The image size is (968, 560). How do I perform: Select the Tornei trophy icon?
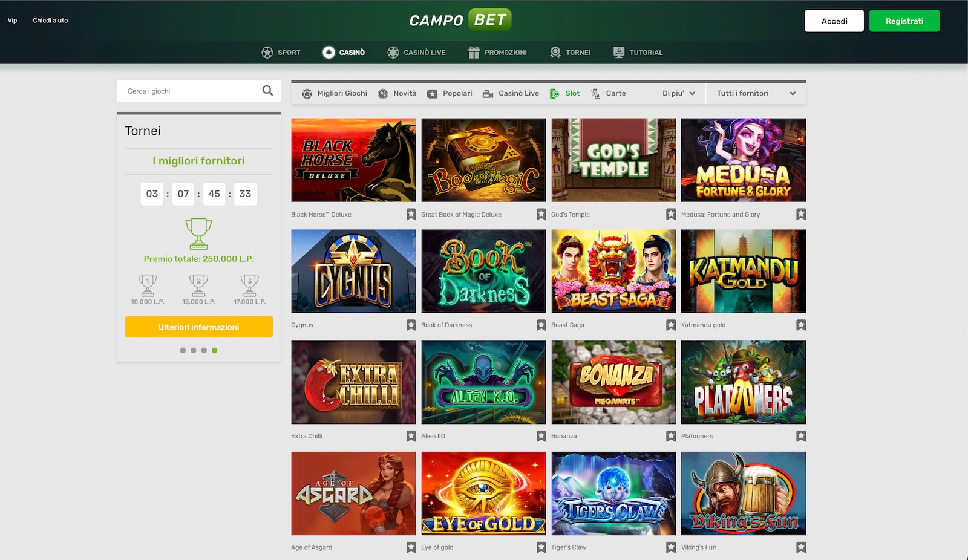coord(554,52)
